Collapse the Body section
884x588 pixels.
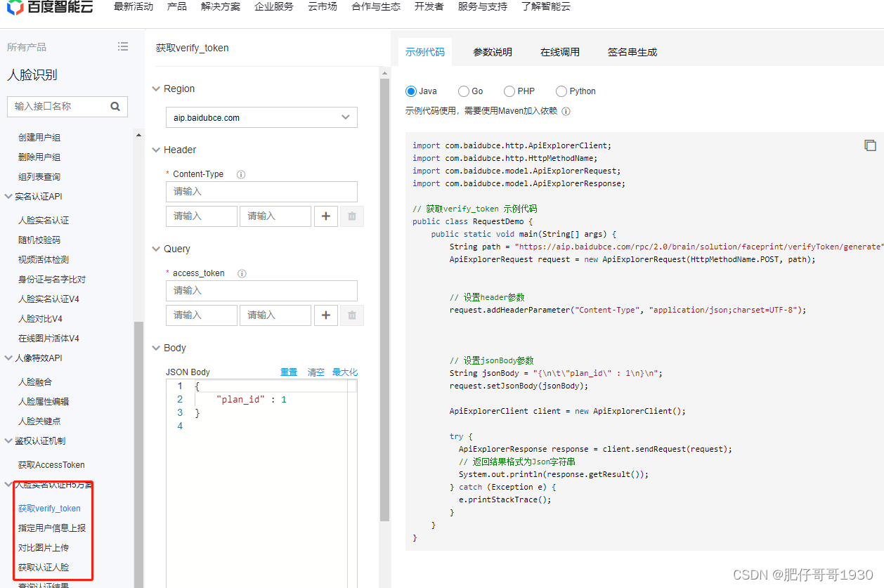157,348
